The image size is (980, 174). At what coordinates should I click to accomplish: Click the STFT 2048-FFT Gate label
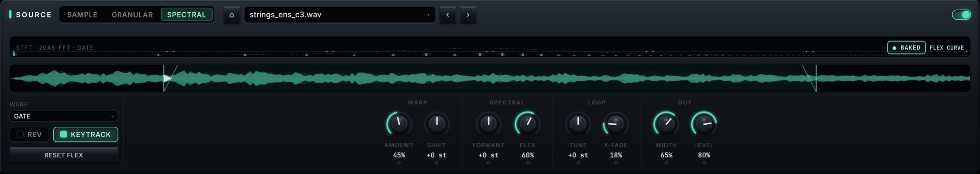point(55,48)
